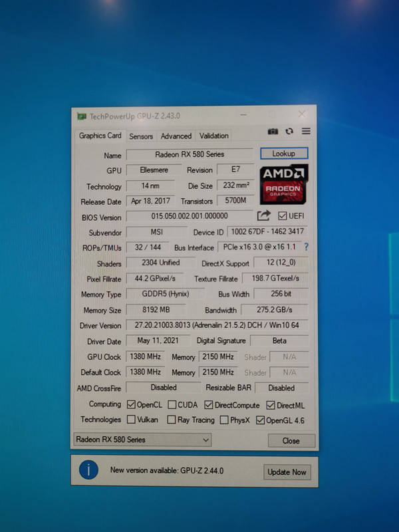Image resolution: width=399 pixels, height=532 pixels.
Task: Go to the Validation tab
Action: click(x=213, y=136)
